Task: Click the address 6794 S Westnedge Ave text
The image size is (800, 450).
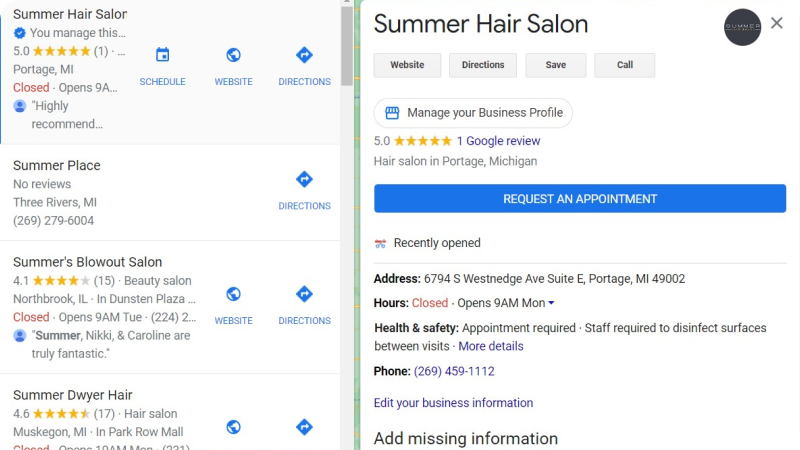Action: click(x=554, y=279)
